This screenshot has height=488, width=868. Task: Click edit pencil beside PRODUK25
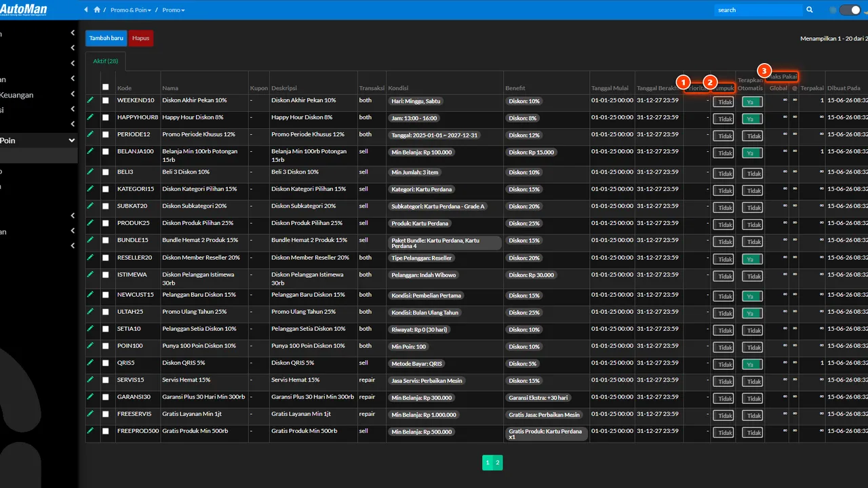(90, 222)
